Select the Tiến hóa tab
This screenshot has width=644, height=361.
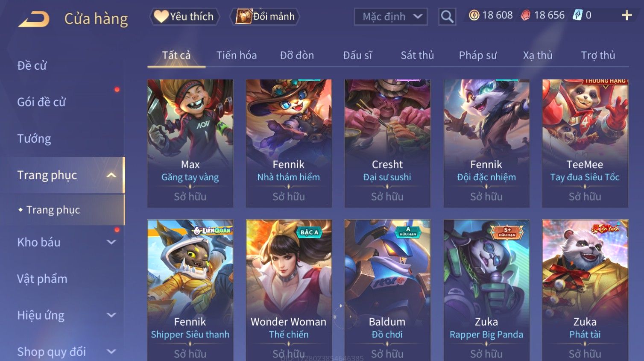click(x=237, y=55)
